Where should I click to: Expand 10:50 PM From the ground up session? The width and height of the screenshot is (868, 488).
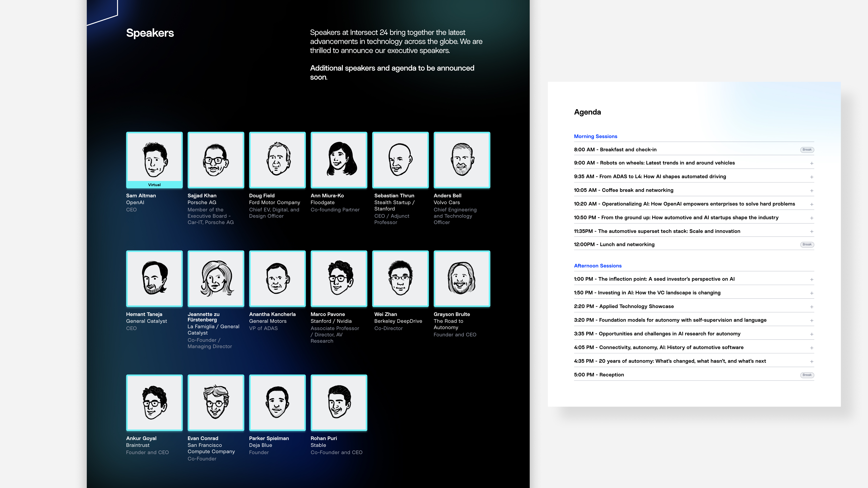[812, 218]
